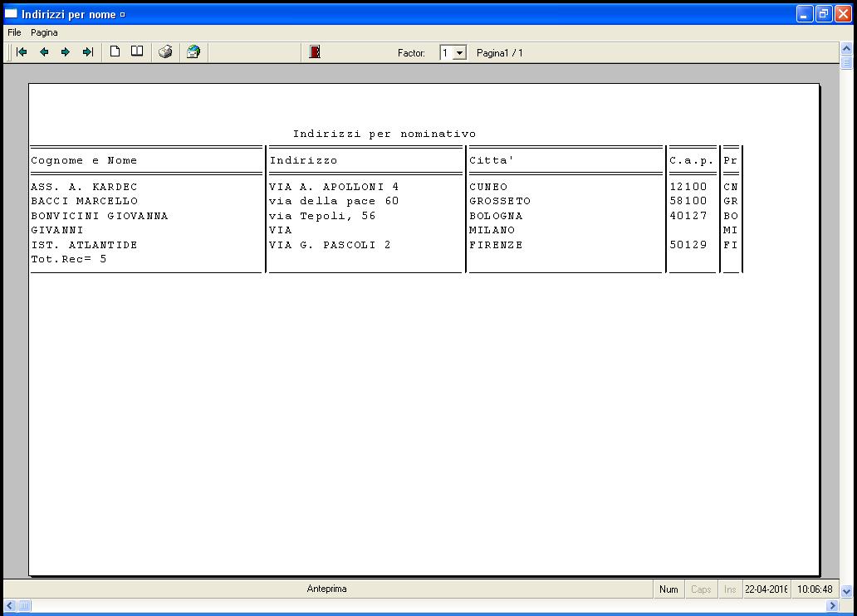Click the 'GIVANNI' name
The width and height of the screenshot is (857, 616).
pos(57,230)
